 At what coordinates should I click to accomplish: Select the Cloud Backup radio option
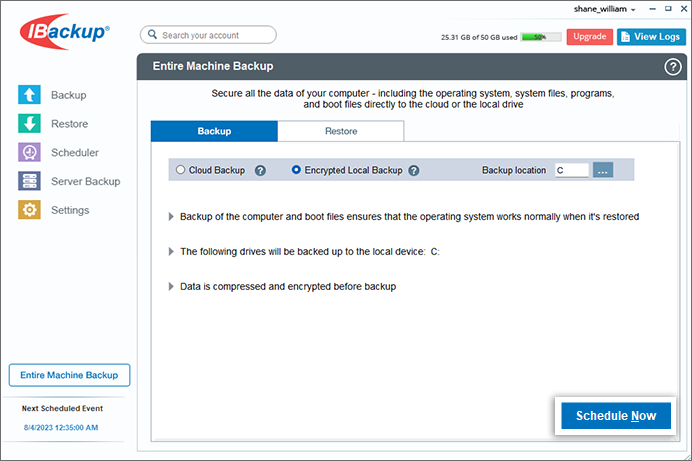[x=180, y=170]
